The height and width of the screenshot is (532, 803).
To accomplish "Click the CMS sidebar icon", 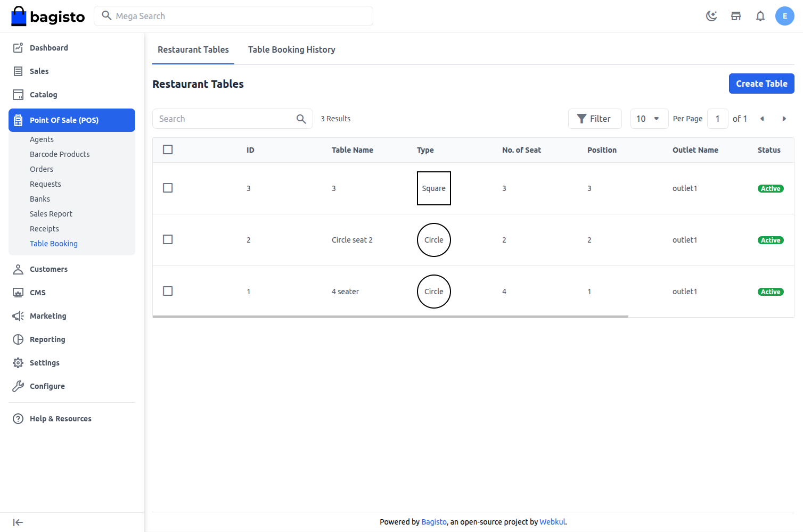I will click(18, 293).
